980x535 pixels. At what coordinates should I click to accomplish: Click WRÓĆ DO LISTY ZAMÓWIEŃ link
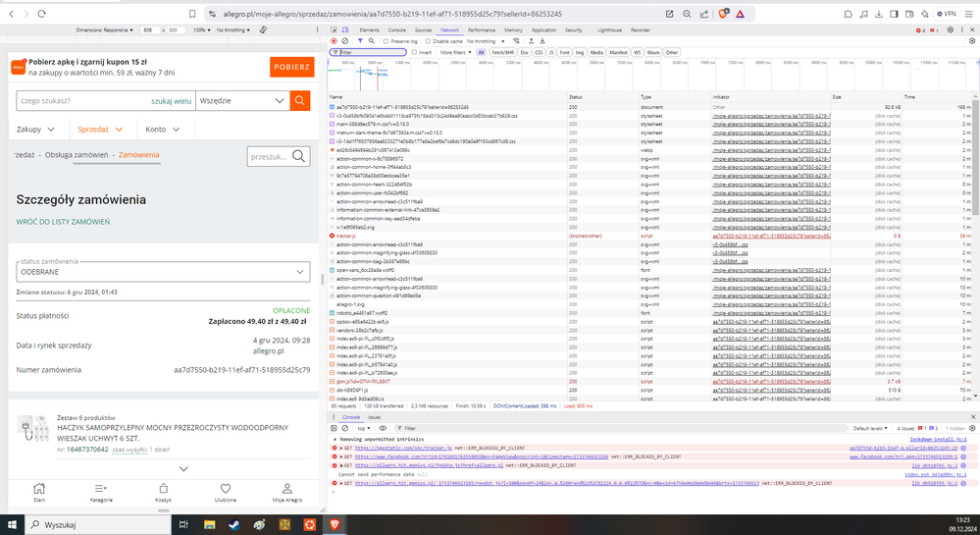pos(63,222)
